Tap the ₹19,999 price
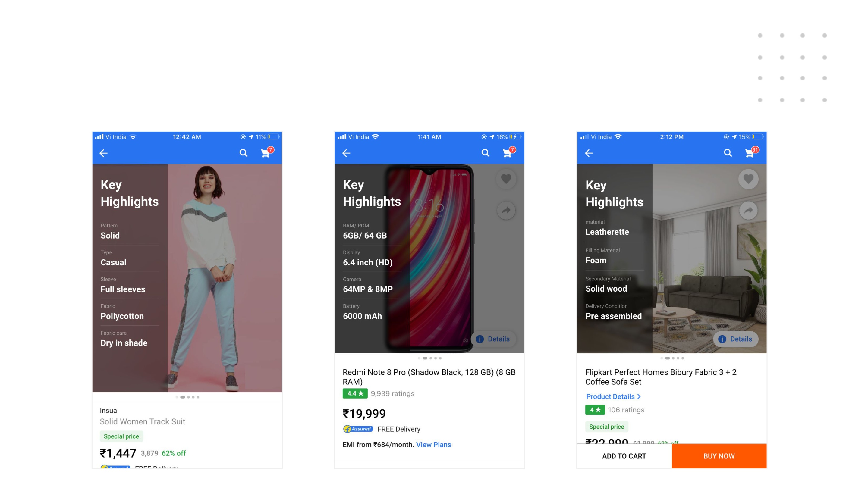Viewport: 868px width, 488px height. (364, 414)
